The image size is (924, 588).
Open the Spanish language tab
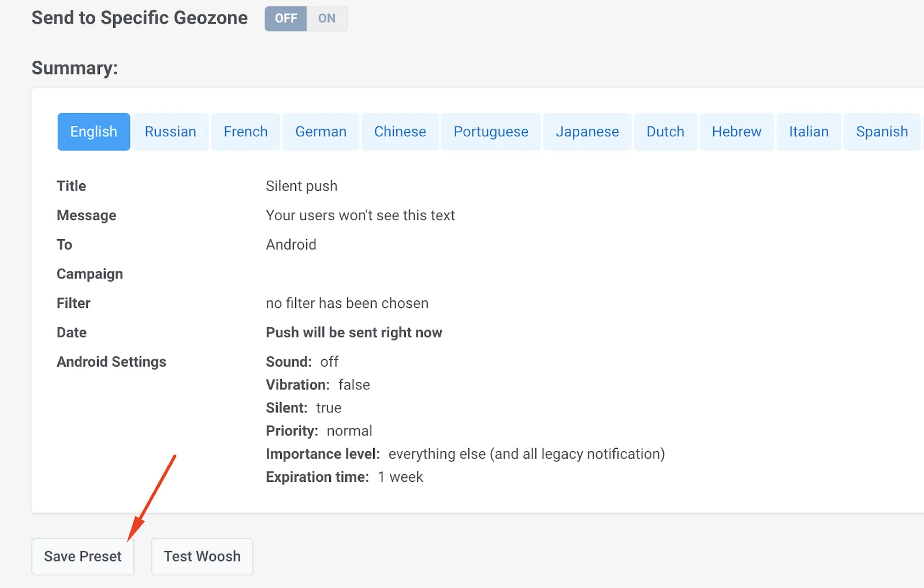tap(882, 132)
